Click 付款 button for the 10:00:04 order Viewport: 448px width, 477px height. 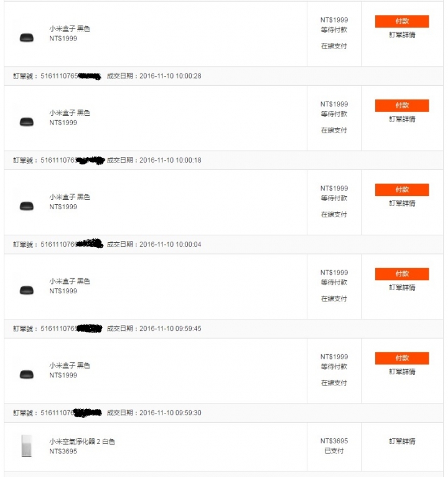coord(402,274)
